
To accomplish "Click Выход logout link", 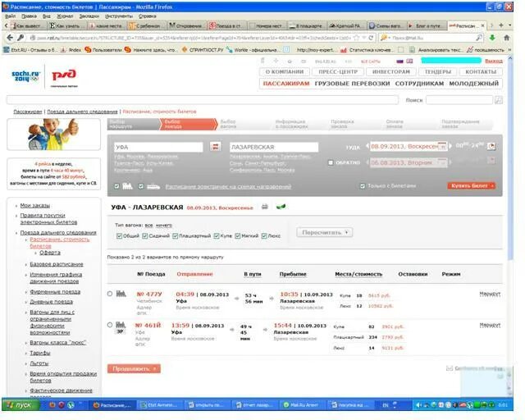I will pyautogui.click(x=494, y=61).
